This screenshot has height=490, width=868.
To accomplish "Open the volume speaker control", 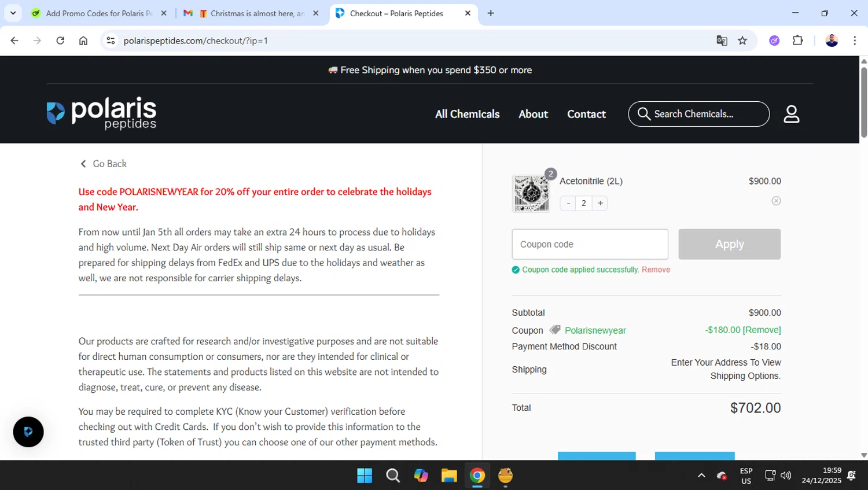I will pyautogui.click(x=785, y=476).
